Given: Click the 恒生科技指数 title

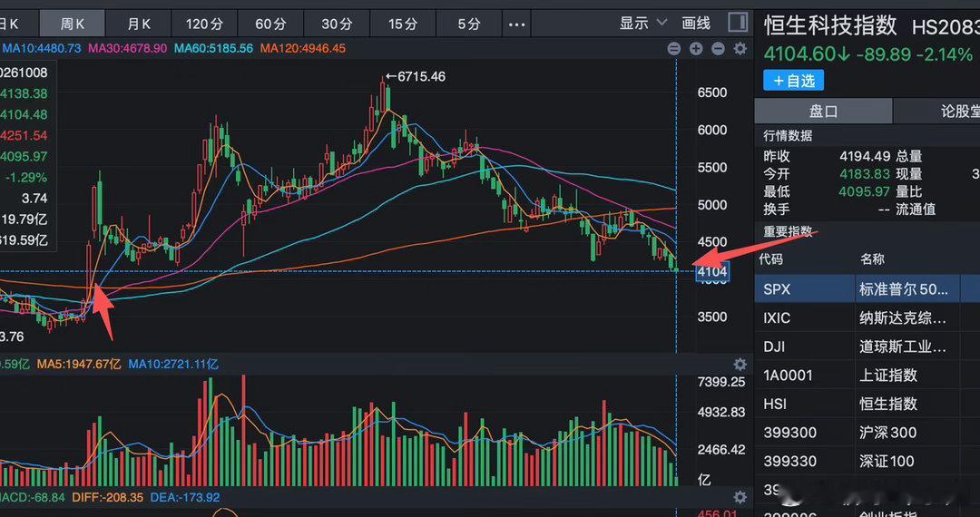Looking at the screenshot, I should click(x=830, y=25).
